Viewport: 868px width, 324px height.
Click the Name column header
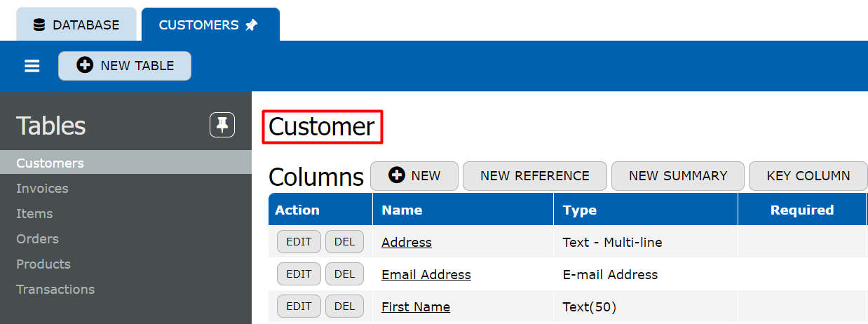coord(463,210)
